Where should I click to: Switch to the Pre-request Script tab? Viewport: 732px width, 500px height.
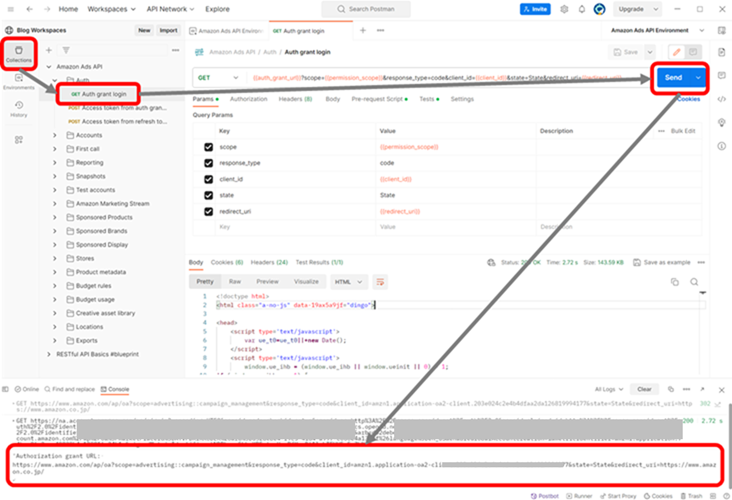pyautogui.click(x=379, y=99)
